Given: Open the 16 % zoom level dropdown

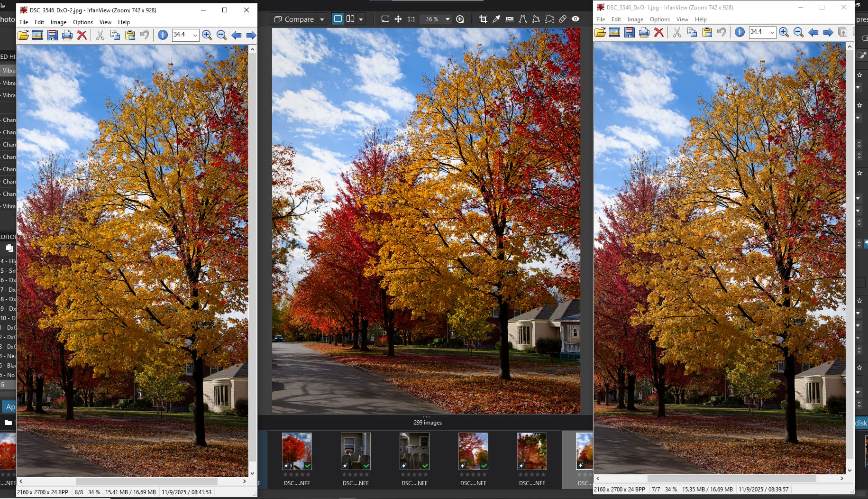Looking at the screenshot, I should [447, 19].
